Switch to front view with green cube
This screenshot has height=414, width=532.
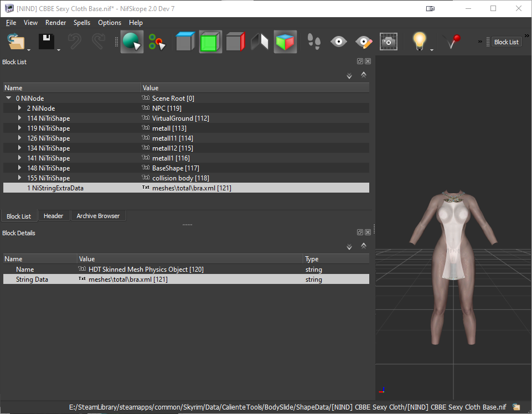coord(210,42)
